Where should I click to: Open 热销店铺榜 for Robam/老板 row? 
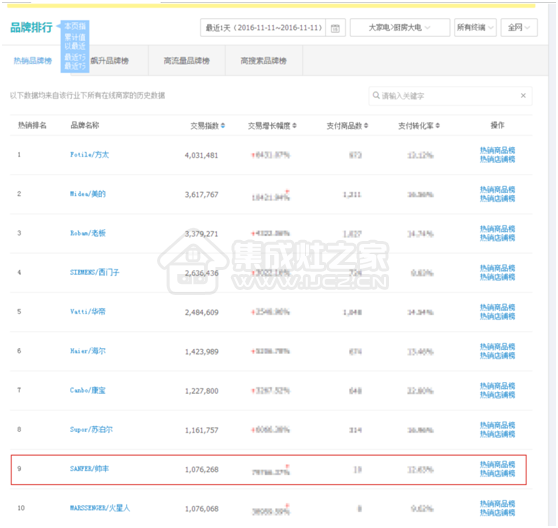(x=497, y=237)
